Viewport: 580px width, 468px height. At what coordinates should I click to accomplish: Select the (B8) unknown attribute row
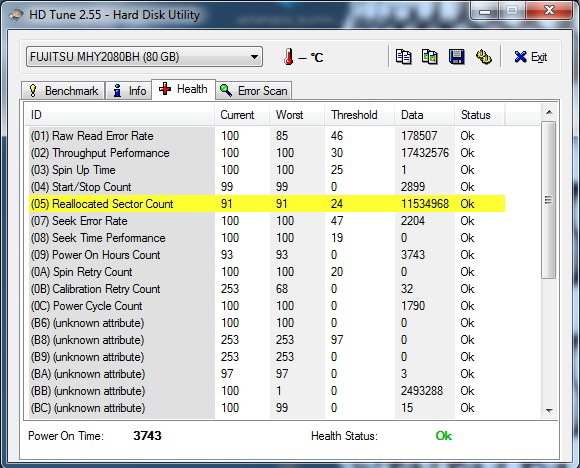[267, 340]
